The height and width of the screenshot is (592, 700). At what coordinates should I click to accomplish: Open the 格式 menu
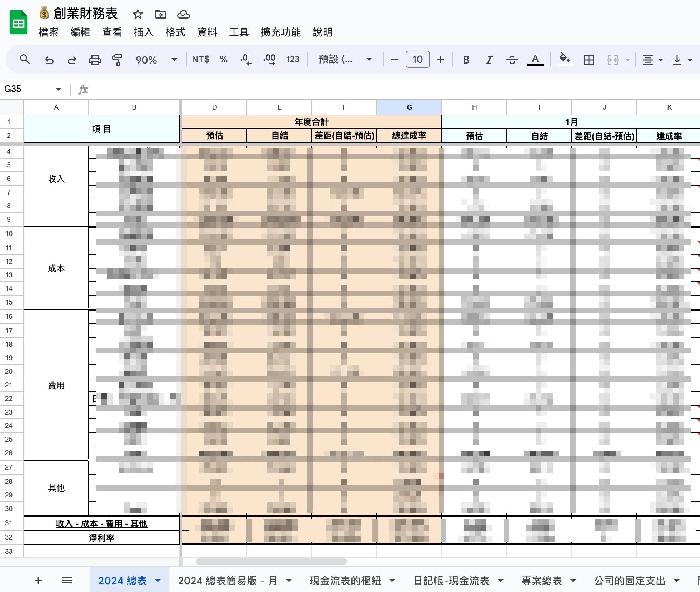tap(175, 32)
